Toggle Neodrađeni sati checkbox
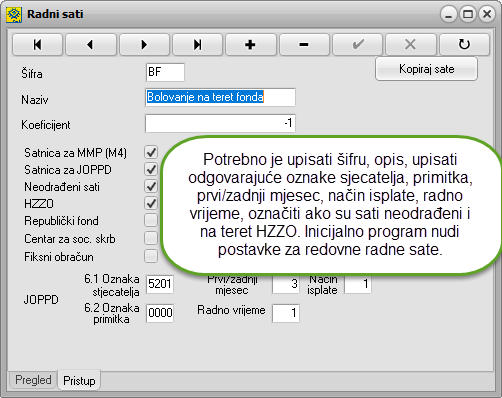Screen dimensions: 502x398 coord(151,186)
